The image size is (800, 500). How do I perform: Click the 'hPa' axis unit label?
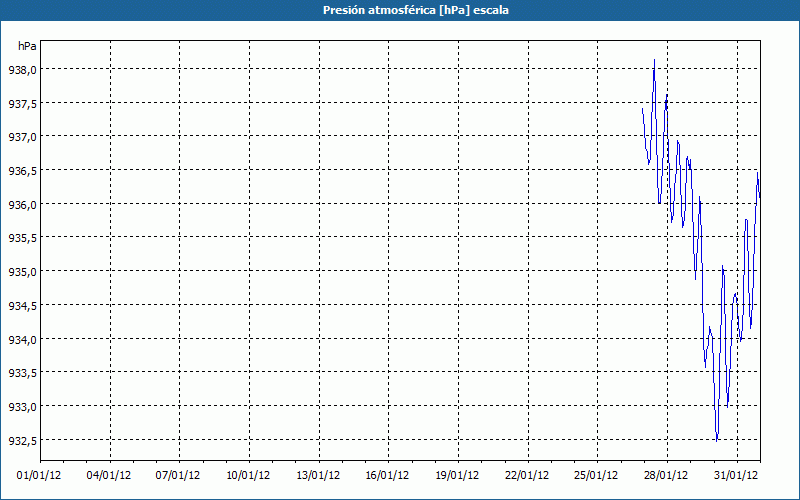[x=27, y=46]
